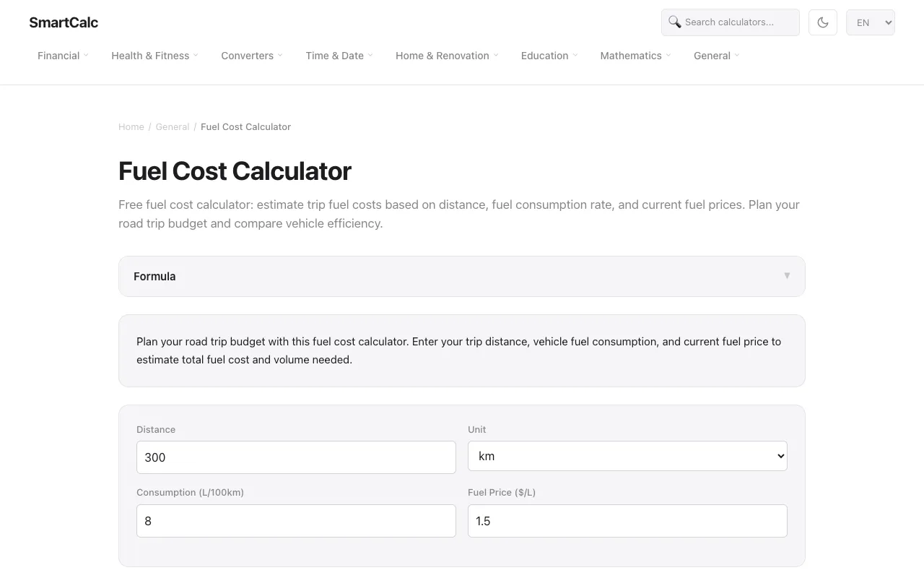This screenshot has height=578, width=924.
Task: Click the magnifying glass search icon
Action: point(675,22)
